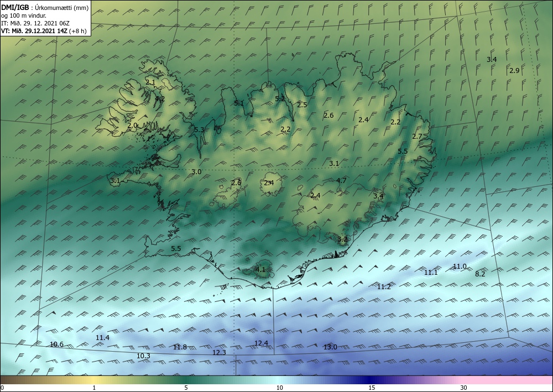Click the 4.2 map value
Image resolution: width=553 pixels, height=392 pixels.
pyautogui.click(x=160, y=99)
